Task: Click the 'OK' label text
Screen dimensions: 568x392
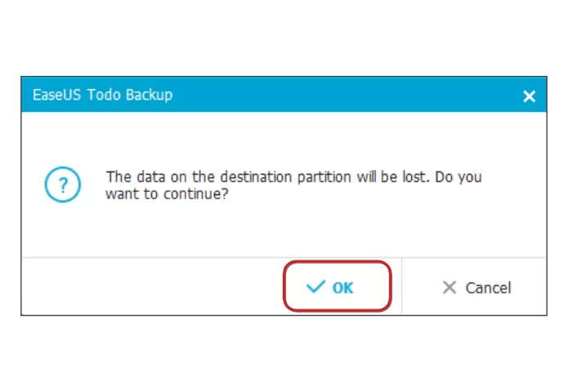Action: [x=343, y=287]
